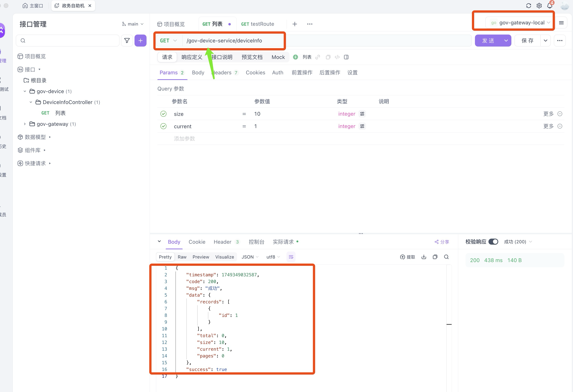Expand the gov-gateway folder
Image resolution: width=573 pixels, height=392 pixels.
click(25, 124)
